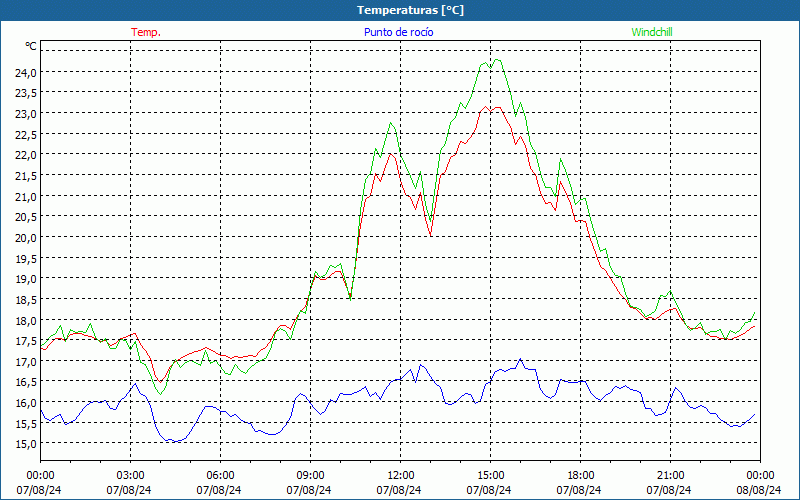The height and width of the screenshot is (500, 800).
Task: Select the blue 'Punto de rocío' legend label
Action: (398, 32)
